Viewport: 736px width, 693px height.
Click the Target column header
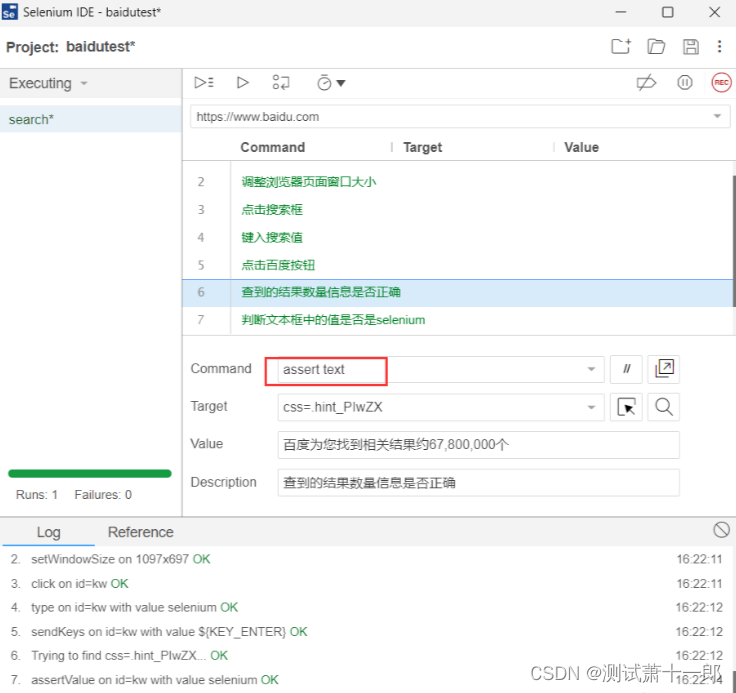[422, 147]
